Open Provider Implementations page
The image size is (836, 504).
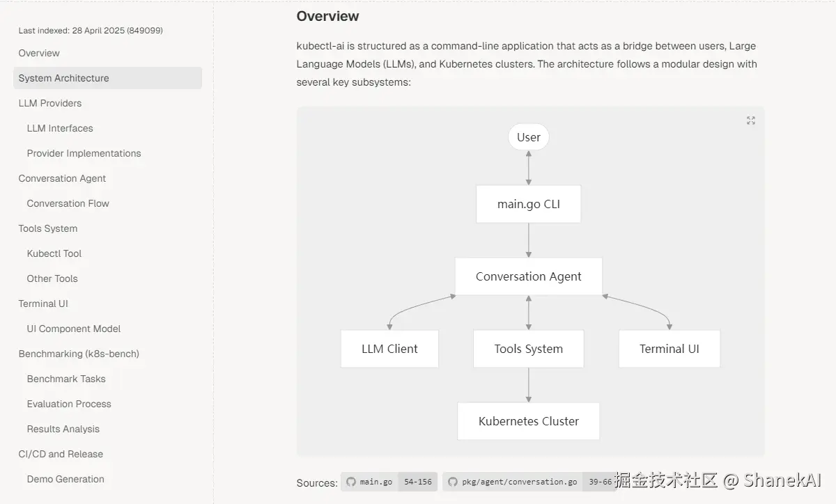84,153
